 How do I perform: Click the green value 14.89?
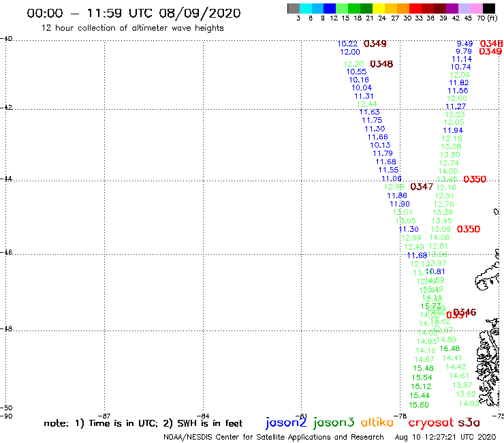click(x=446, y=339)
